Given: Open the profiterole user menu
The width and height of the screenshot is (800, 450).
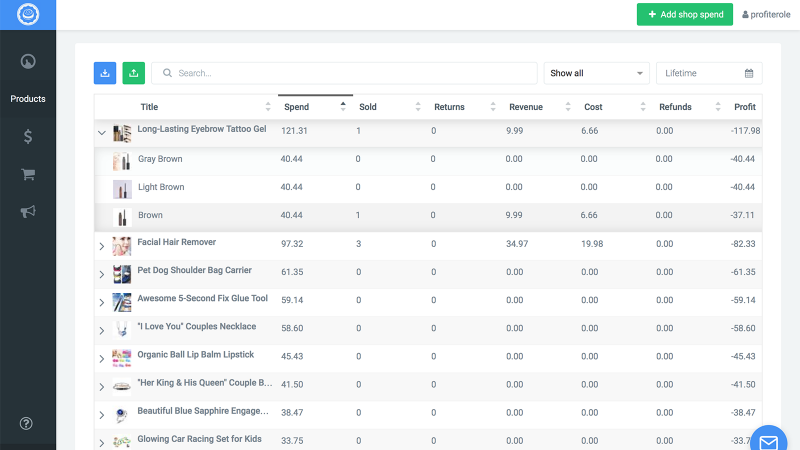Looking at the screenshot, I should pos(766,14).
